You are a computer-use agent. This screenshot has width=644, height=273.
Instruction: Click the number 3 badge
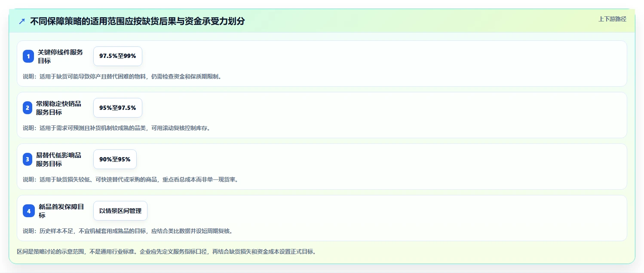[28, 159]
